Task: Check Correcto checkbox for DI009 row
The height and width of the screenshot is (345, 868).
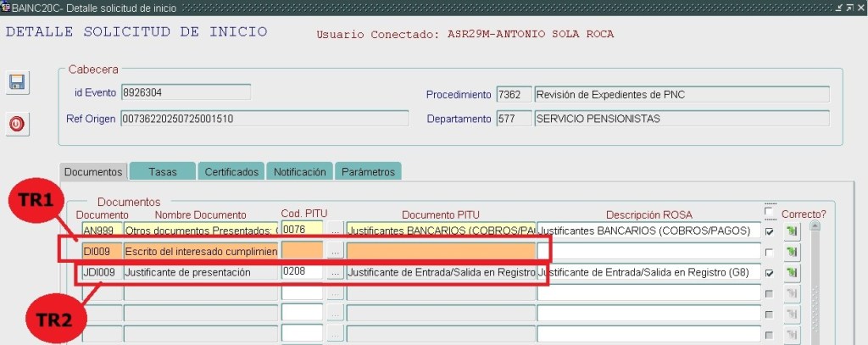Action: 769,252
